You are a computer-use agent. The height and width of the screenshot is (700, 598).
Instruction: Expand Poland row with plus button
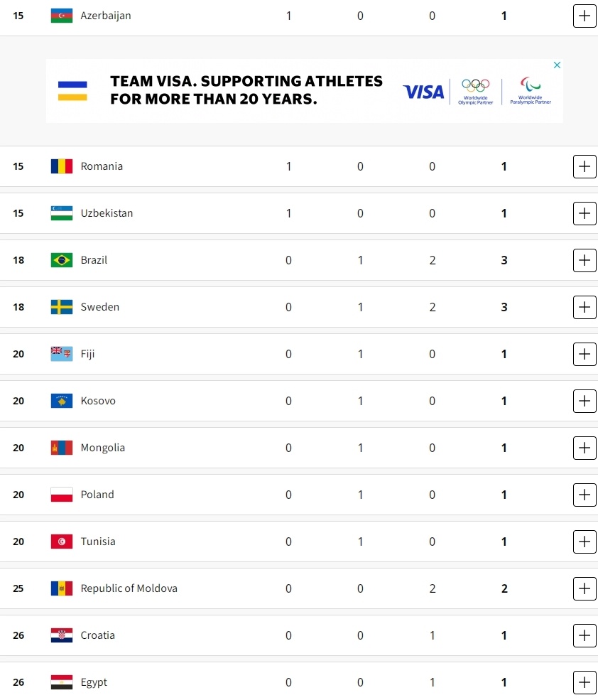click(x=585, y=495)
